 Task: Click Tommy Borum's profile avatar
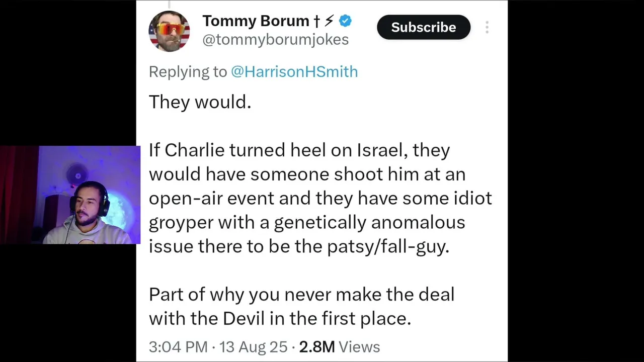pos(169,31)
